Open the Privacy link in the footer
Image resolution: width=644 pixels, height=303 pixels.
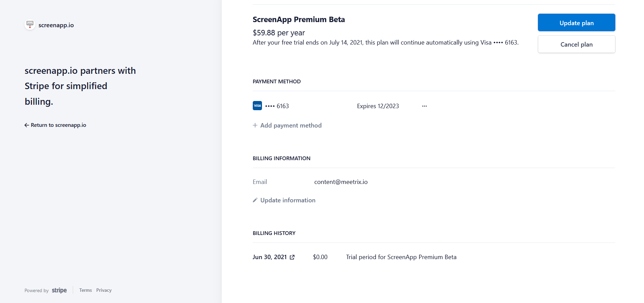[104, 290]
